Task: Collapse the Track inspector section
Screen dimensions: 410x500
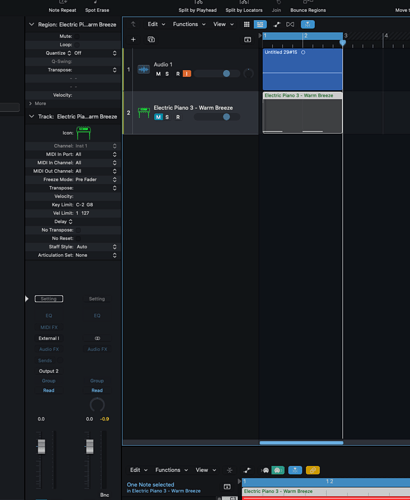Action: click(x=31, y=116)
